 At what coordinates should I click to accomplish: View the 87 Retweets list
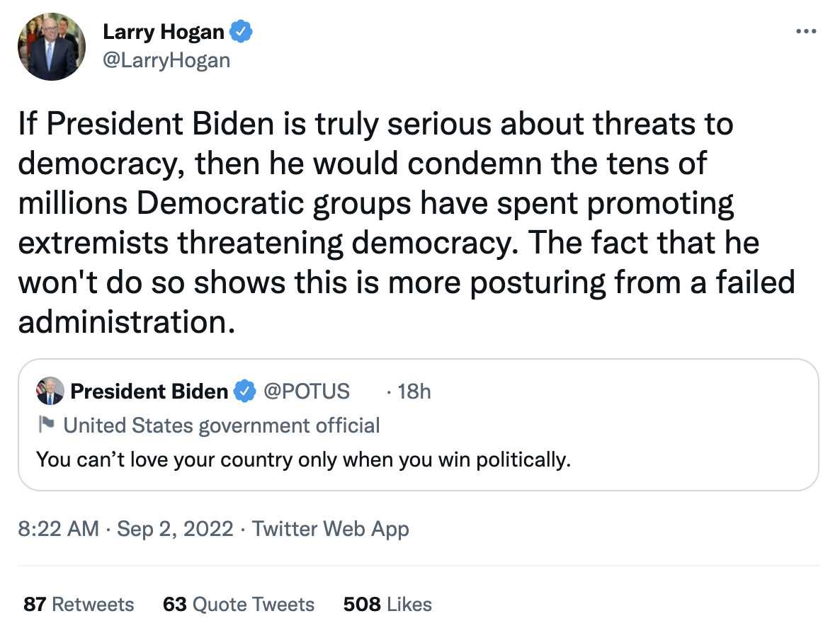(x=79, y=604)
